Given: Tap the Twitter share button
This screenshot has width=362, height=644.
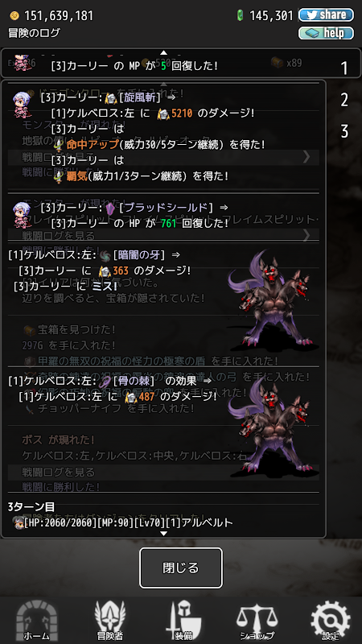Looking at the screenshot, I should tap(326, 15).
